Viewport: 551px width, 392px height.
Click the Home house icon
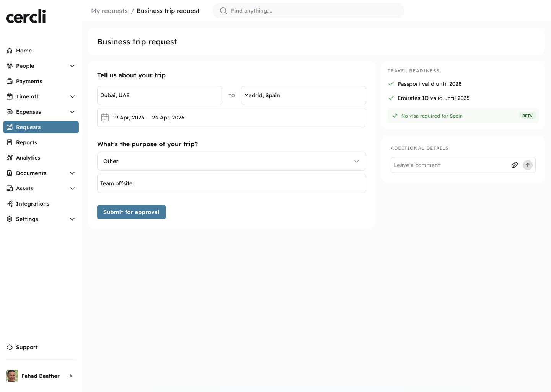click(x=10, y=51)
